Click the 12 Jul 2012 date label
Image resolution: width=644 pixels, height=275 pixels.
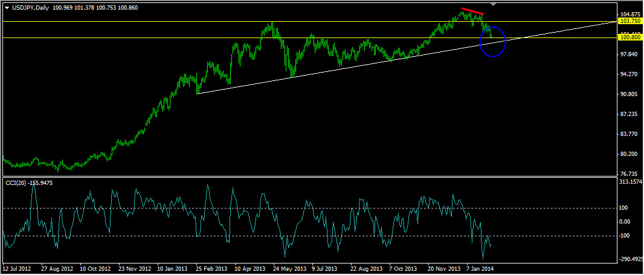(x=18, y=268)
